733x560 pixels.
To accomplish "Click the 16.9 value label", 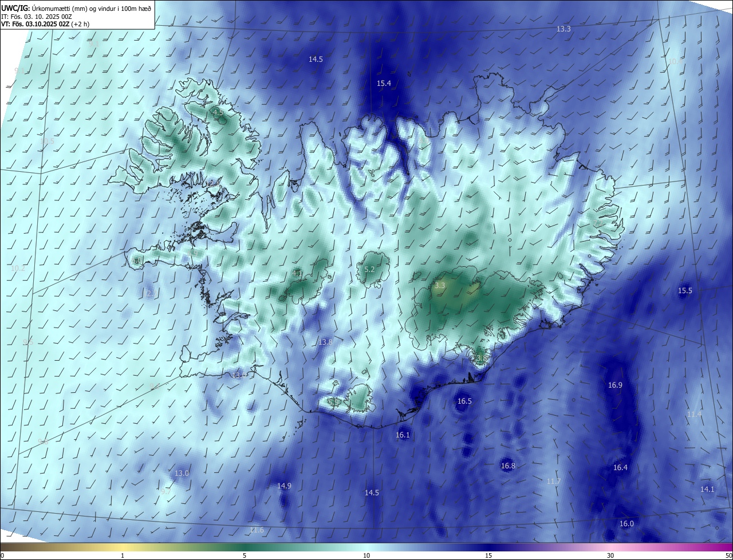I will tap(614, 385).
